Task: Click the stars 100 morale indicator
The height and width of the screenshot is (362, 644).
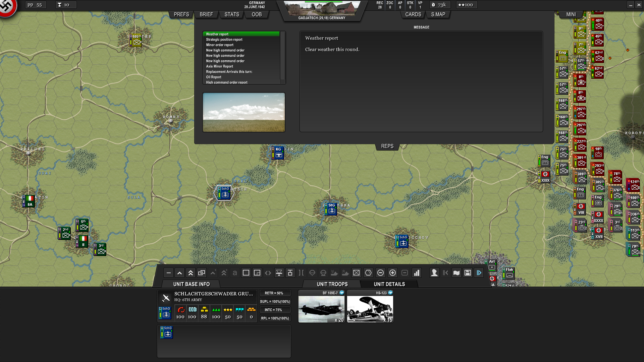Action: (x=466, y=5)
